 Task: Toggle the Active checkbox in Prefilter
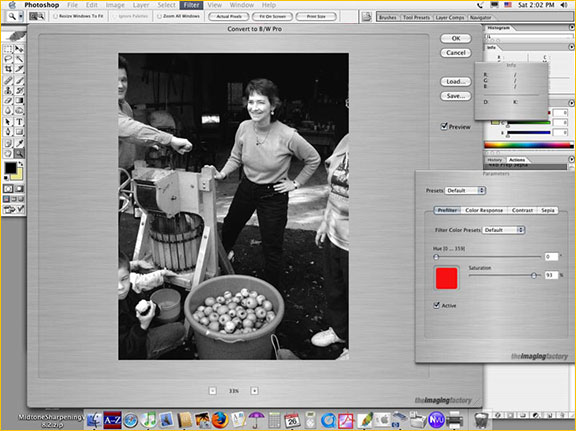coord(436,305)
